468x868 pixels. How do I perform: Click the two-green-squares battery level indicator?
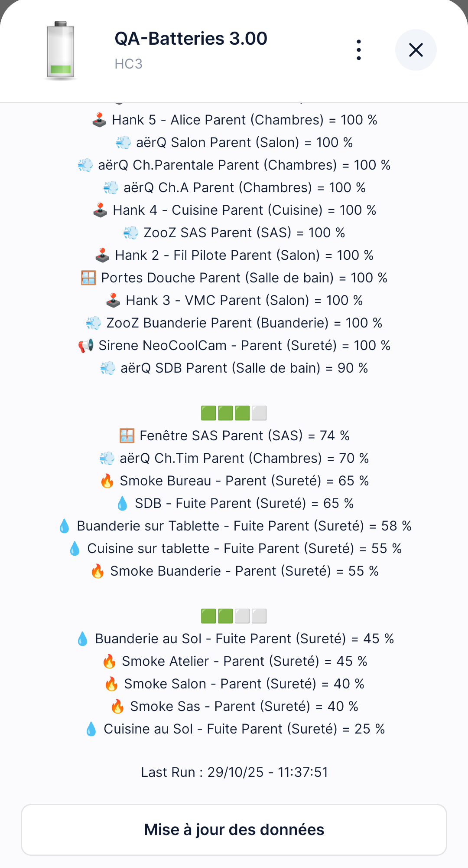(234, 616)
